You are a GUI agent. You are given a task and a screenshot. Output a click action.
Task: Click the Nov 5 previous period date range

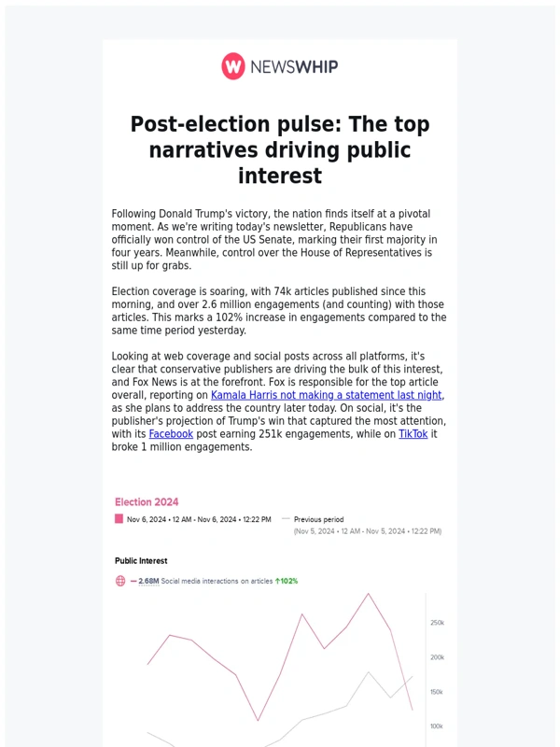368,531
